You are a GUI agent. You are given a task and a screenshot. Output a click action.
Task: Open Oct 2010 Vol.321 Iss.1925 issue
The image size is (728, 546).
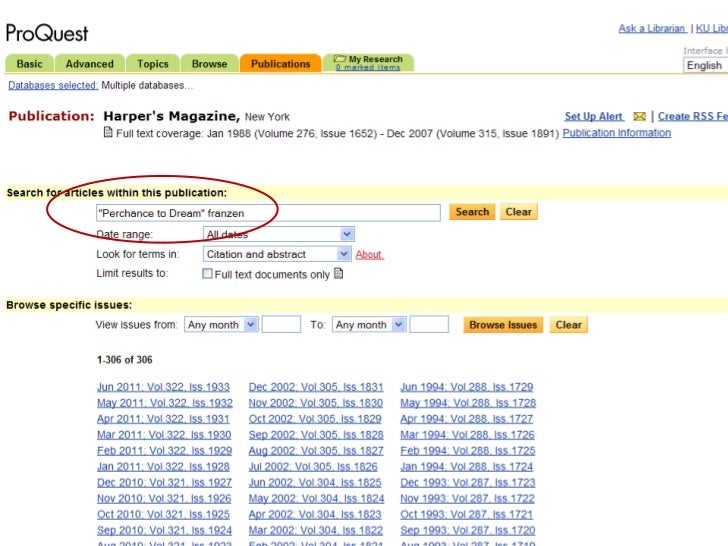coord(163,514)
